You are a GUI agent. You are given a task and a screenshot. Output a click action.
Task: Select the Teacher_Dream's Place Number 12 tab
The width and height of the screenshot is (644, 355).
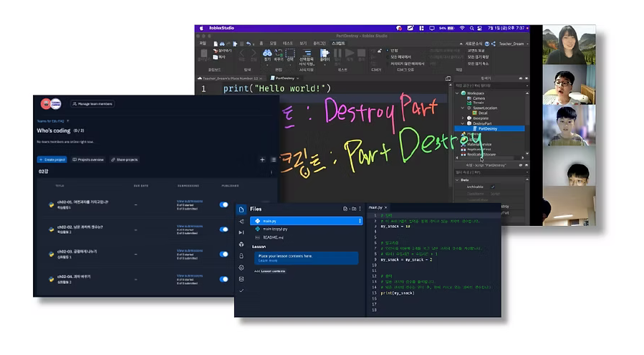230,78
